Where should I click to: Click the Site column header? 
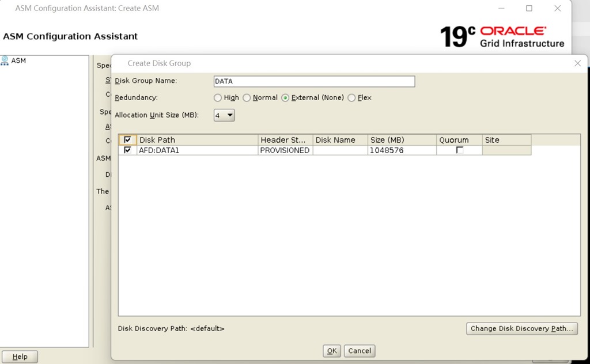pos(506,140)
